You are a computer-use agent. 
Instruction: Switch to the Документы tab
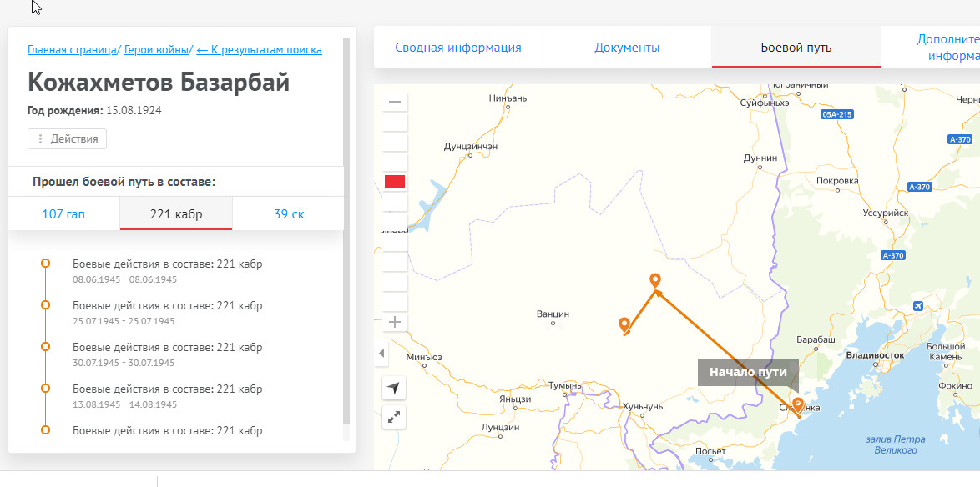627,48
